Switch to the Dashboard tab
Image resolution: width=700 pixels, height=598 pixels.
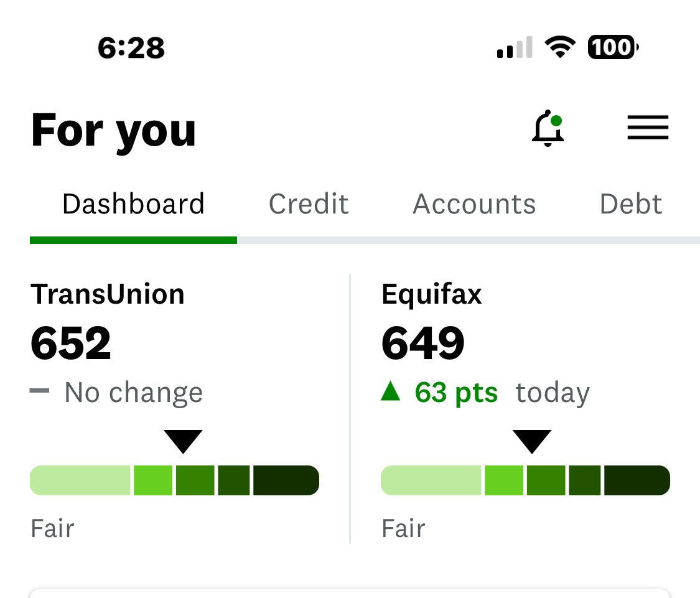click(x=133, y=205)
